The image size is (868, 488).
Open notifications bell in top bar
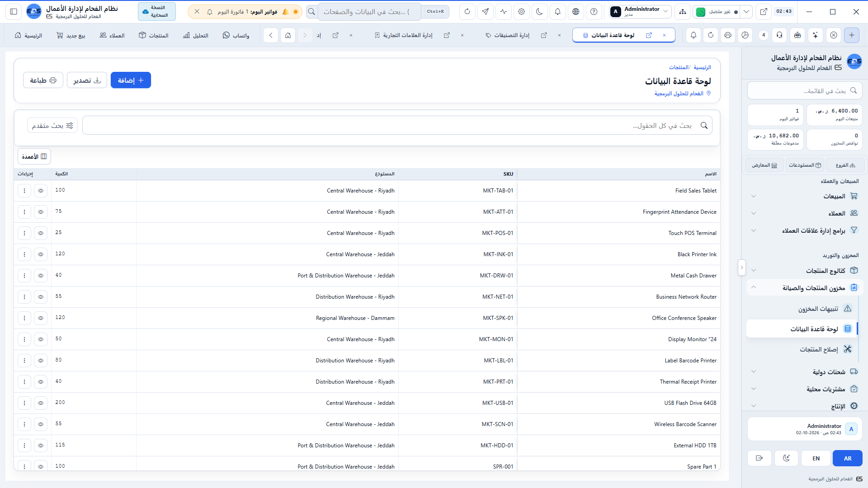(x=557, y=12)
